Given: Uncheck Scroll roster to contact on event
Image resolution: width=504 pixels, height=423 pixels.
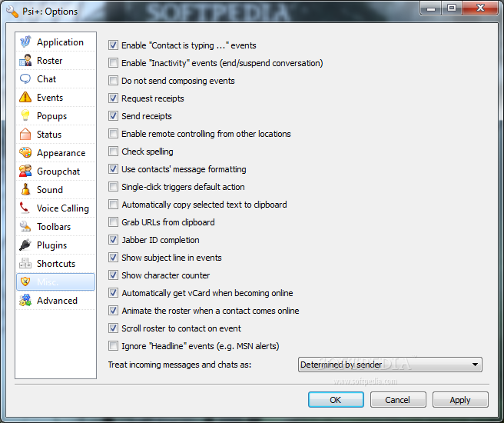Looking at the screenshot, I should [x=113, y=328].
